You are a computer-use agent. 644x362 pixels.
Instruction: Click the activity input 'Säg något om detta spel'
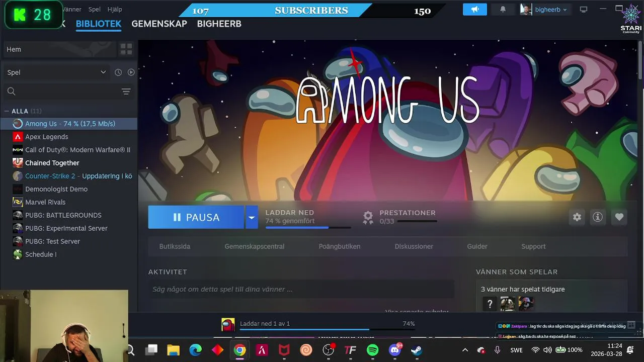point(301,289)
